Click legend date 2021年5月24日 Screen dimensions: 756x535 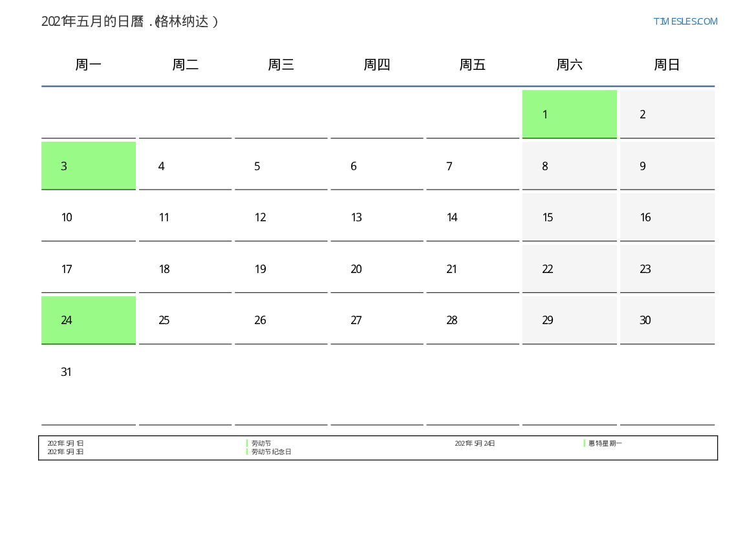coord(475,443)
